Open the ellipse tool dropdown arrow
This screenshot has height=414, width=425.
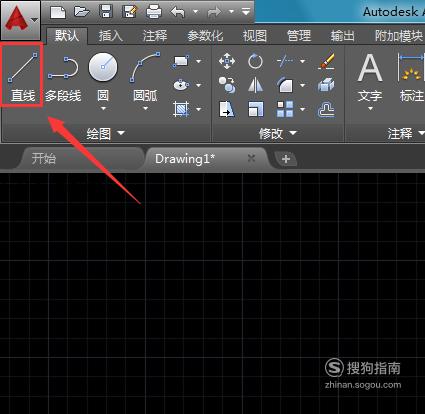[x=199, y=85]
